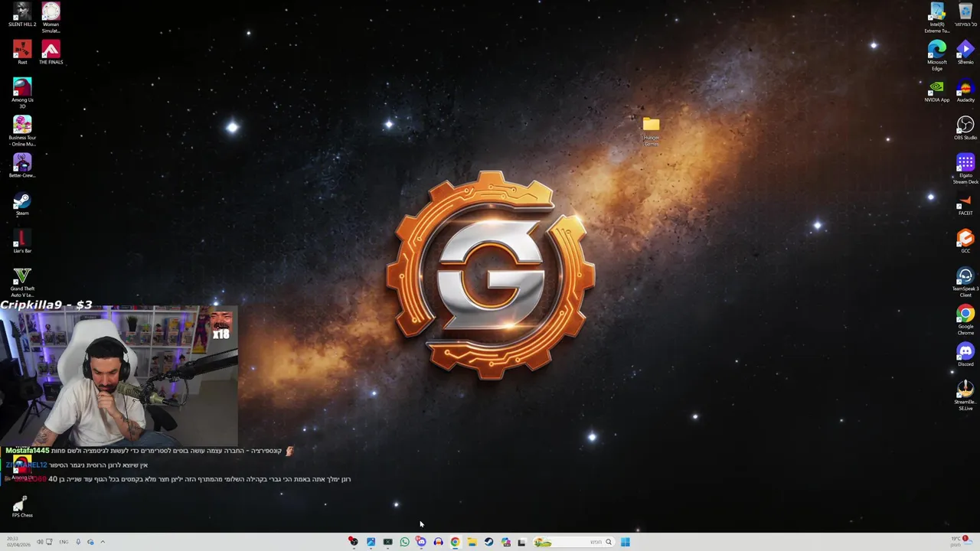Select the Liar's Bar desktop icon
The width and height of the screenshot is (980, 551).
pyautogui.click(x=22, y=241)
